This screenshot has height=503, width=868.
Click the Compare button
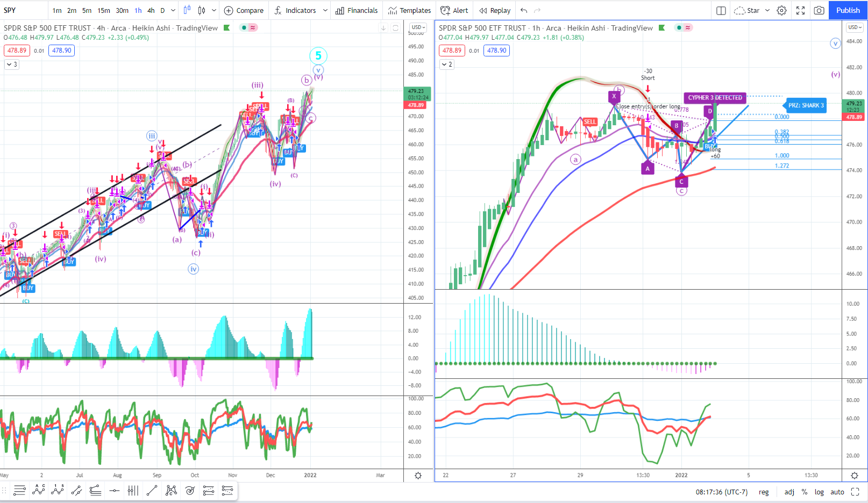click(x=244, y=10)
